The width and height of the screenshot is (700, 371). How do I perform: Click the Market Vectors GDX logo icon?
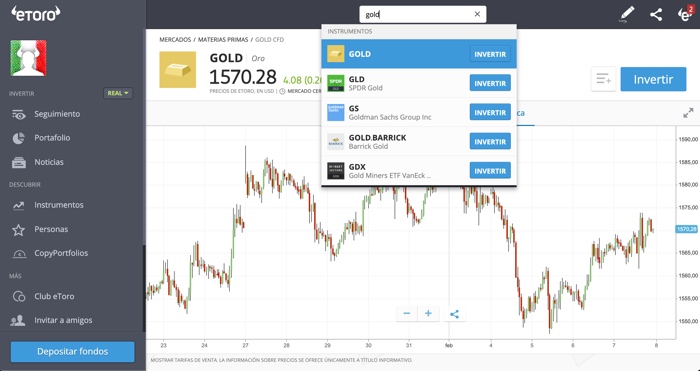click(336, 171)
